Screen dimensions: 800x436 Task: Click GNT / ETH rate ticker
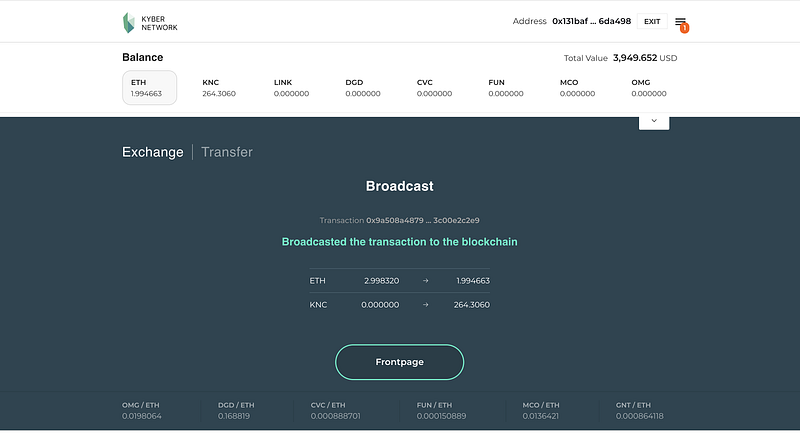pos(639,411)
